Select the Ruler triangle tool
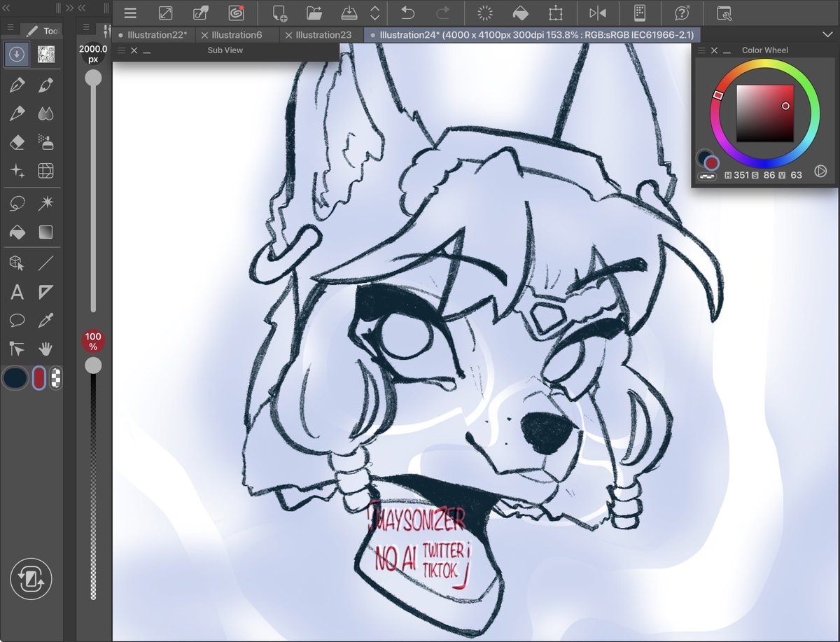Viewport: 840px width, 642px height. [x=46, y=293]
